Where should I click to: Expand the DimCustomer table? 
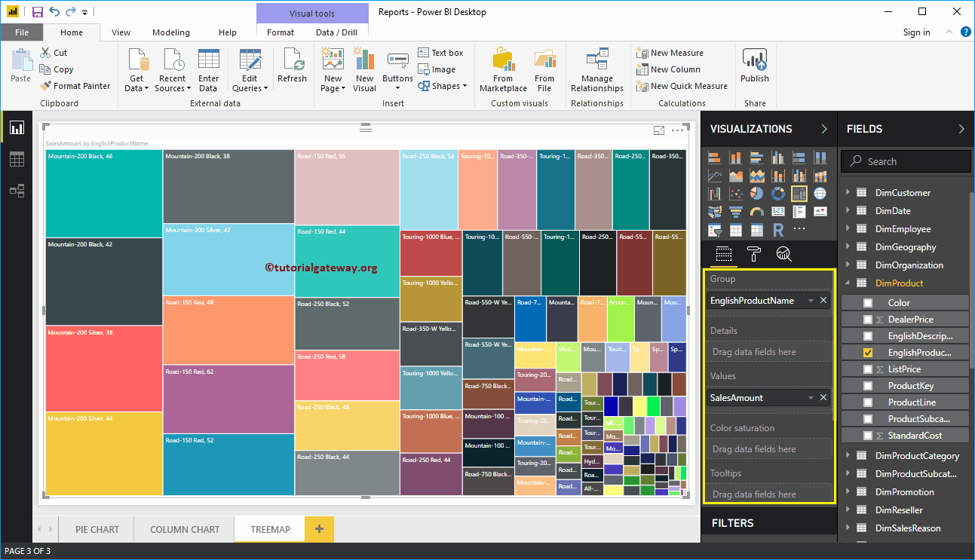coord(848,193)
